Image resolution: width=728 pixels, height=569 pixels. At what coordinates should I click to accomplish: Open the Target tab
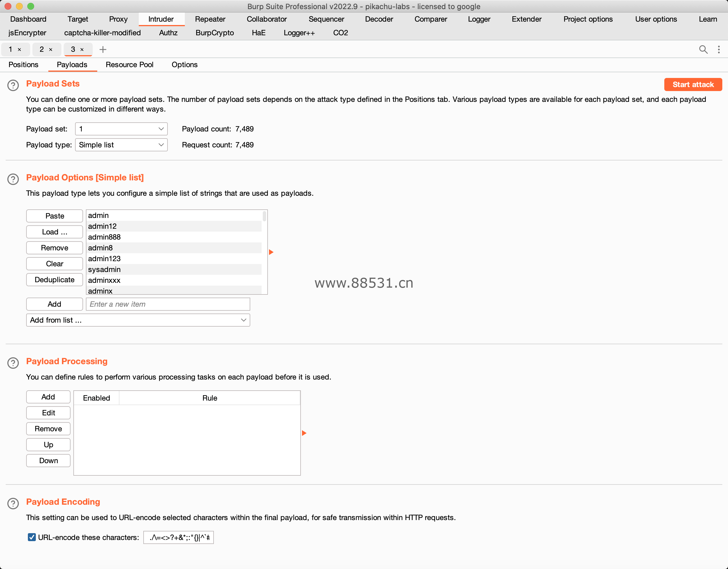[x=78, y=19]
